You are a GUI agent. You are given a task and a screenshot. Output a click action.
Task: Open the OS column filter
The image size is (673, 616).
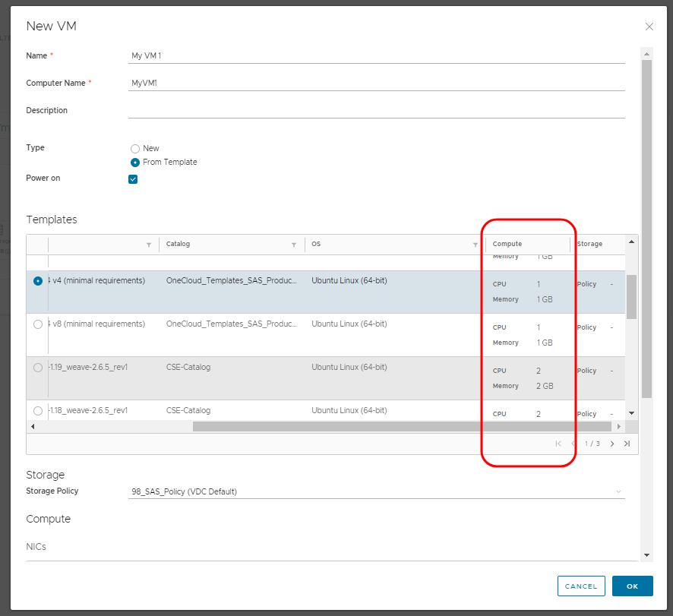click(476, 245)
